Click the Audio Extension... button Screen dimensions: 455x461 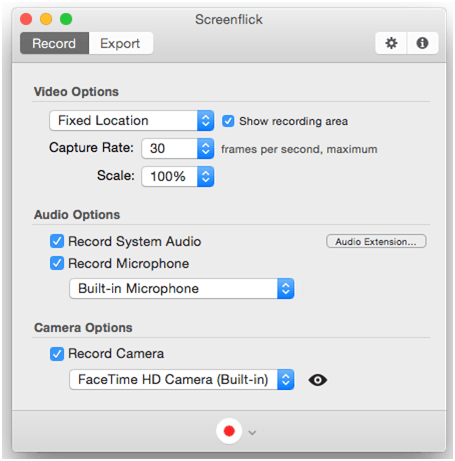376,241
